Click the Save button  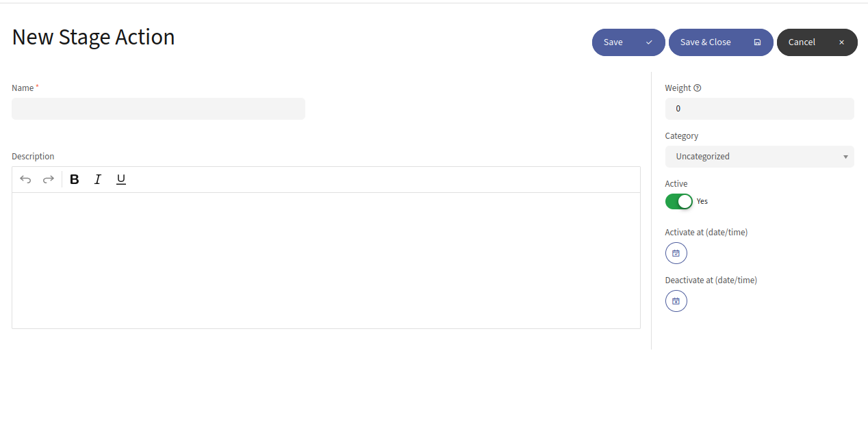click(x=628, y=42)
